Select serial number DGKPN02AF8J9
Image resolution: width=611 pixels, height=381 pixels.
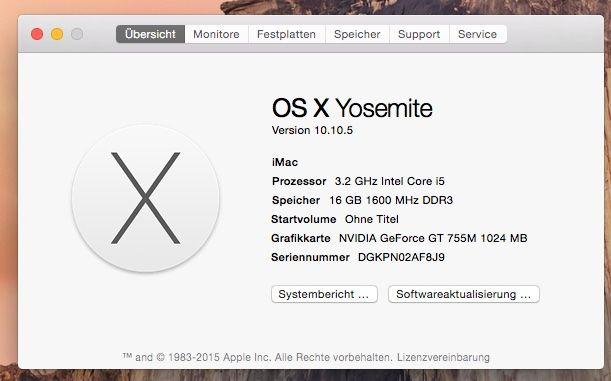401,258
